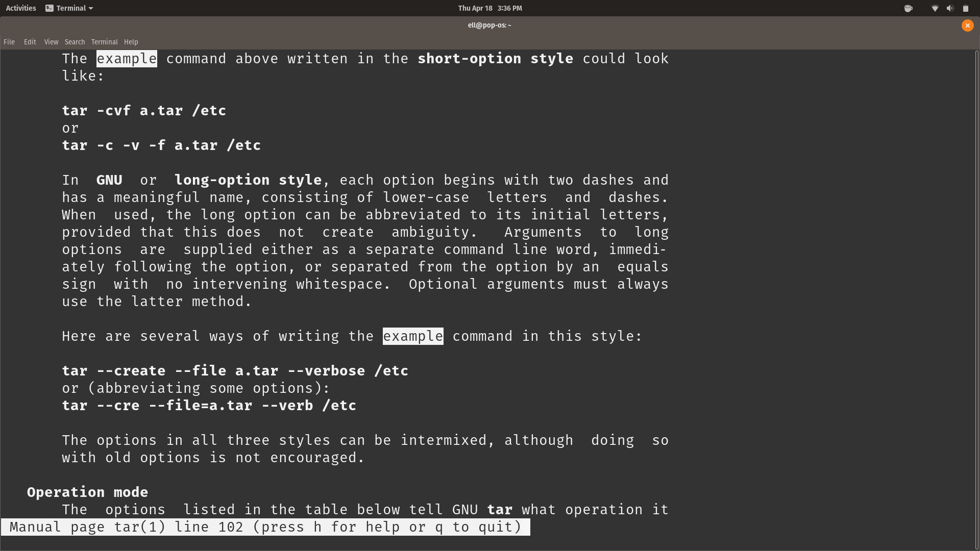Screen dimensions: 980x551
Task: Open the Edit menu
Action: click(x=30, y=42)
